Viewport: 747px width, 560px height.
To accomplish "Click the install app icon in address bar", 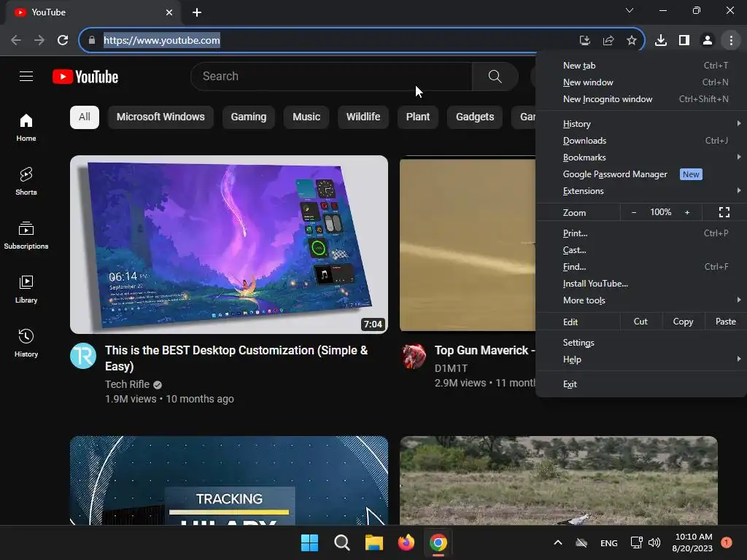I will click(x=585, y=41).
